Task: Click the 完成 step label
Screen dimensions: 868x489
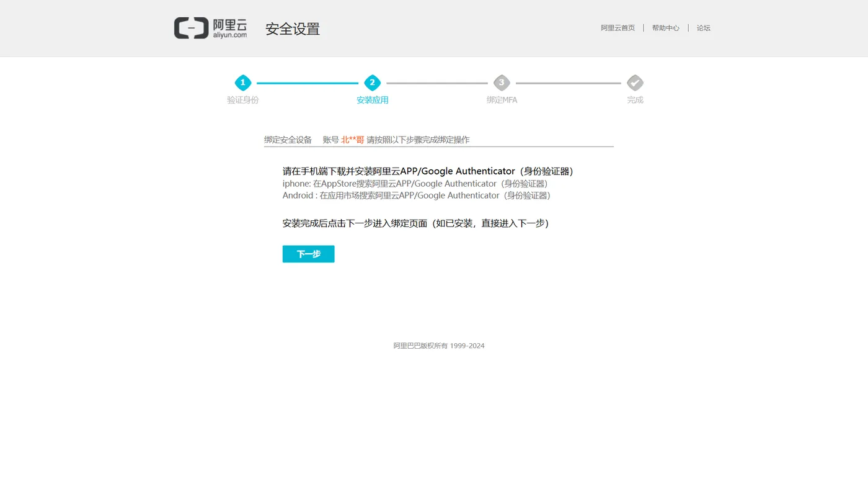Action: click(635, 100)
